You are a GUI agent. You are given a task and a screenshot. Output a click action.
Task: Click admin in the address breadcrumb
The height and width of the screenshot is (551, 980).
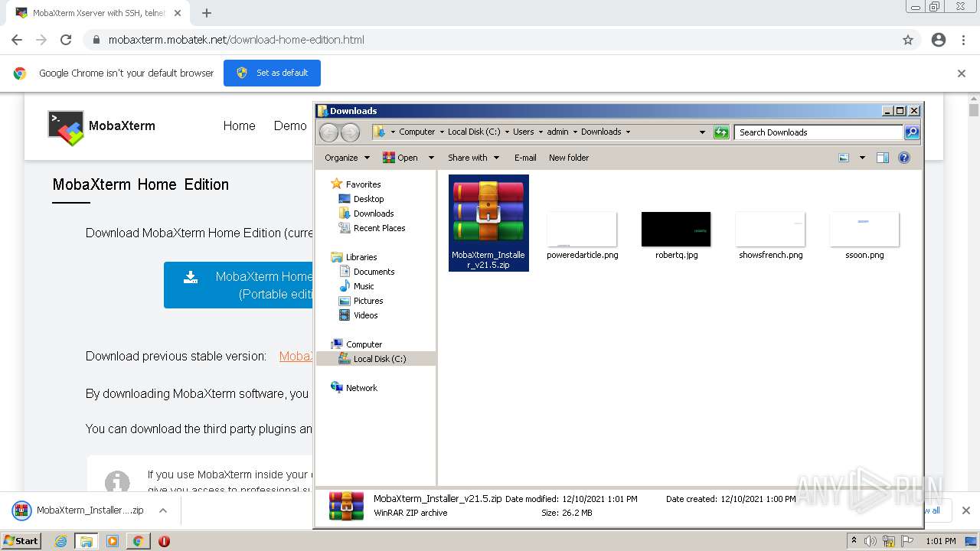[x=557, y=132]
